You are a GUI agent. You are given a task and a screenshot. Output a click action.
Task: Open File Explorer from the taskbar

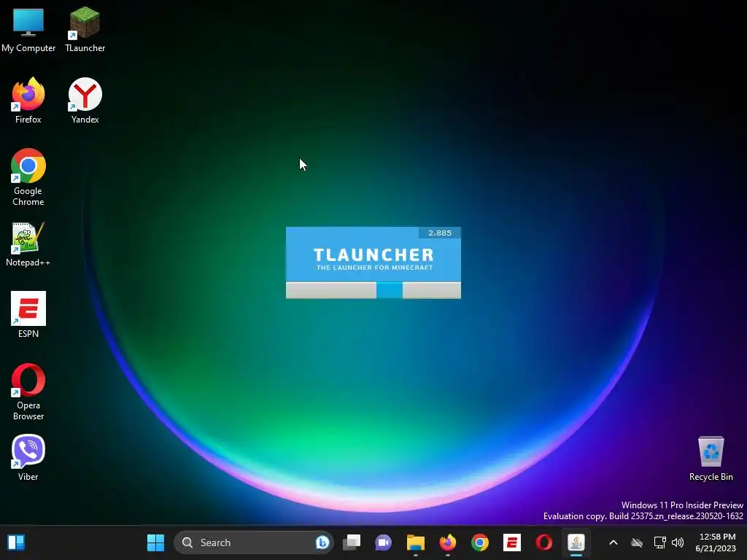click(415, 542)
